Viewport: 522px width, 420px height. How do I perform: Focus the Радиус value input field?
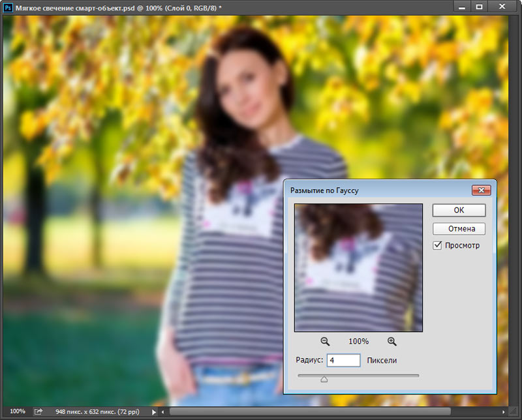(343, 360)
